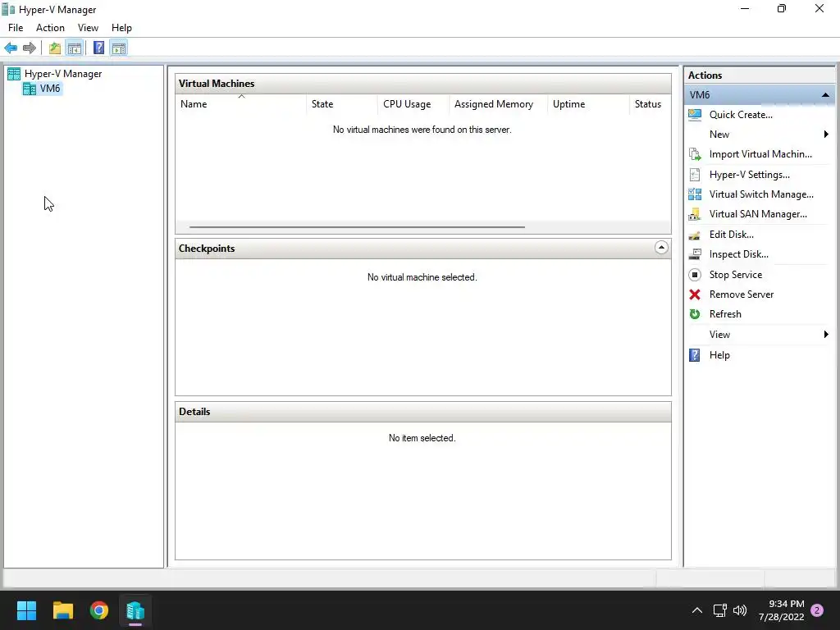This screenshot has height=630, width=840.
Task: Click the network tray icon
Action: [x=719, y=610]
